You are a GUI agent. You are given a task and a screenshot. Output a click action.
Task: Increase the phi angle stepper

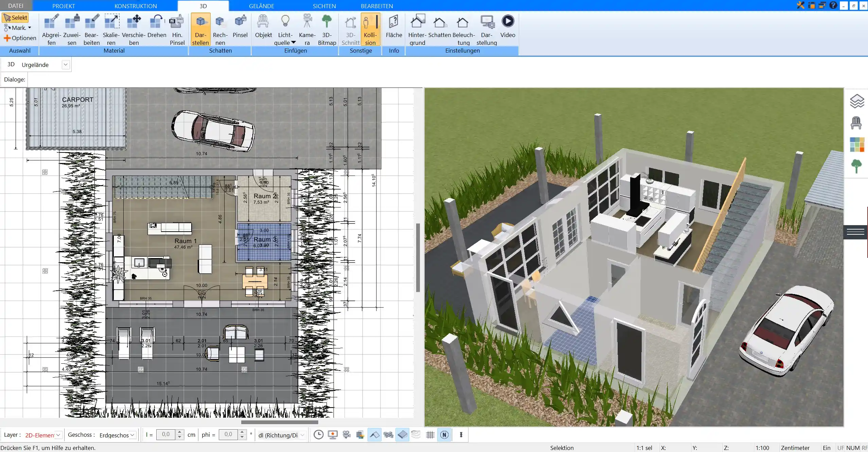pyautogui.click(x=242, y=432)
